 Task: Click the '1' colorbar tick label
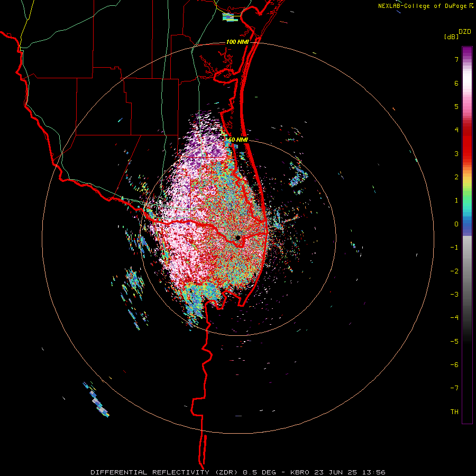pyautogui.click(x=456, y=200)
